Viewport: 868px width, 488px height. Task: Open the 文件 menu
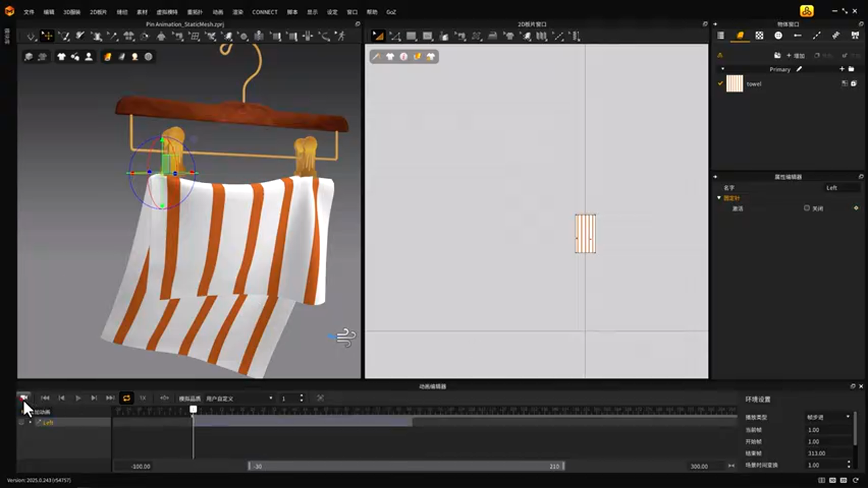pos(29,12)
